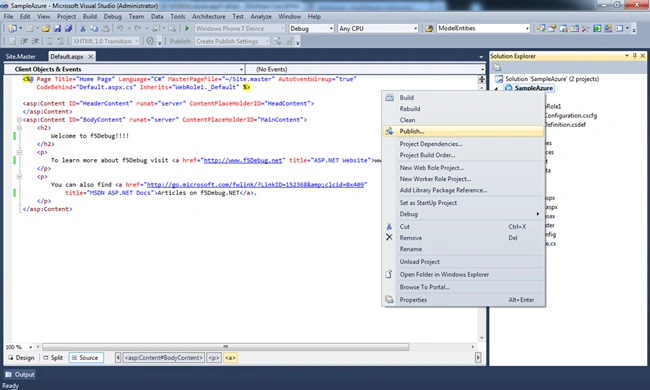
Task: Click the Add New Item toolbar icon
Action: coord(29,28)
